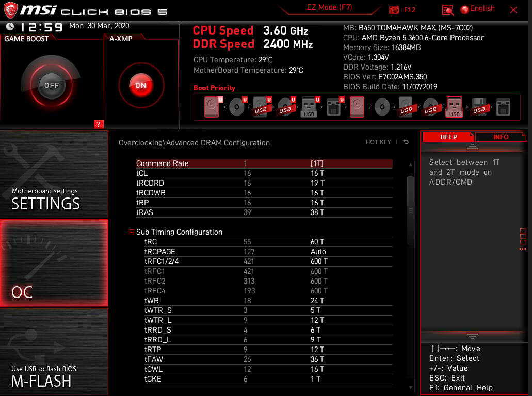Click the CD drive icon in Boot Priority
Screen dimensions: 532x396
click(237, 106)
